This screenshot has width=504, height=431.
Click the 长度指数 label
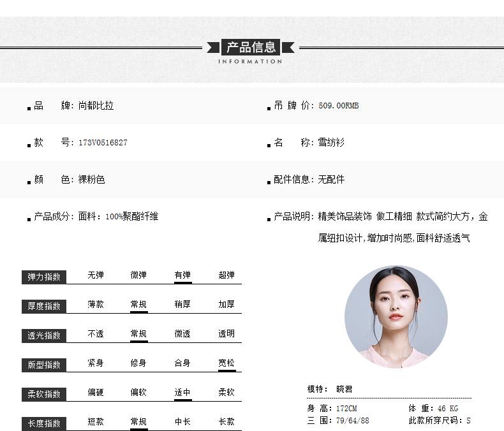point(44,423)
